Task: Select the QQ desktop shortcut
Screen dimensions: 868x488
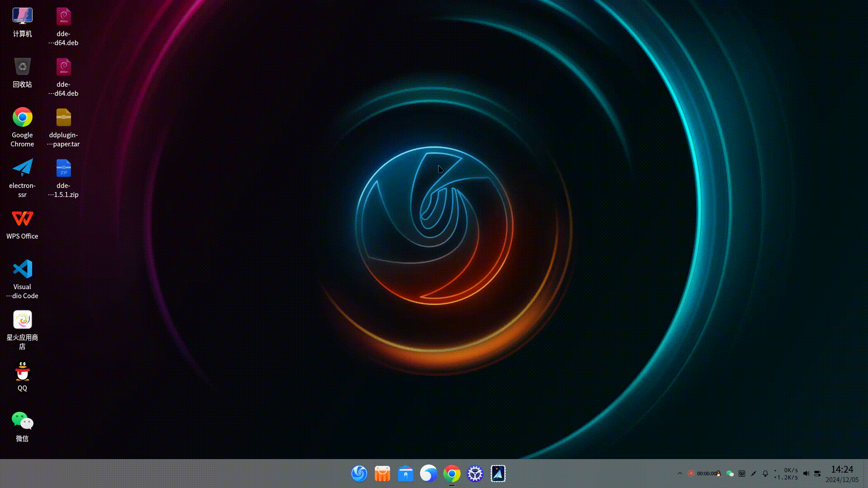Action: click(22, 377)
